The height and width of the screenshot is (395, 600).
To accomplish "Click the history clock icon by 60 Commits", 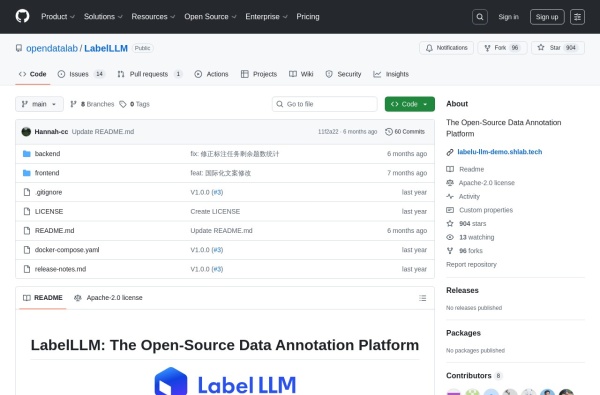I will 389,132.
